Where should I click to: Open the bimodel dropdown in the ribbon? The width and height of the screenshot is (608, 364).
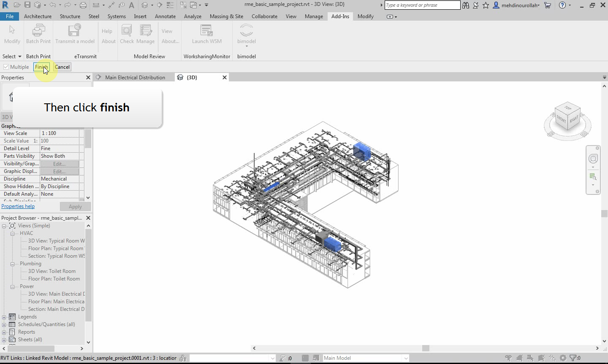[247, 46]
